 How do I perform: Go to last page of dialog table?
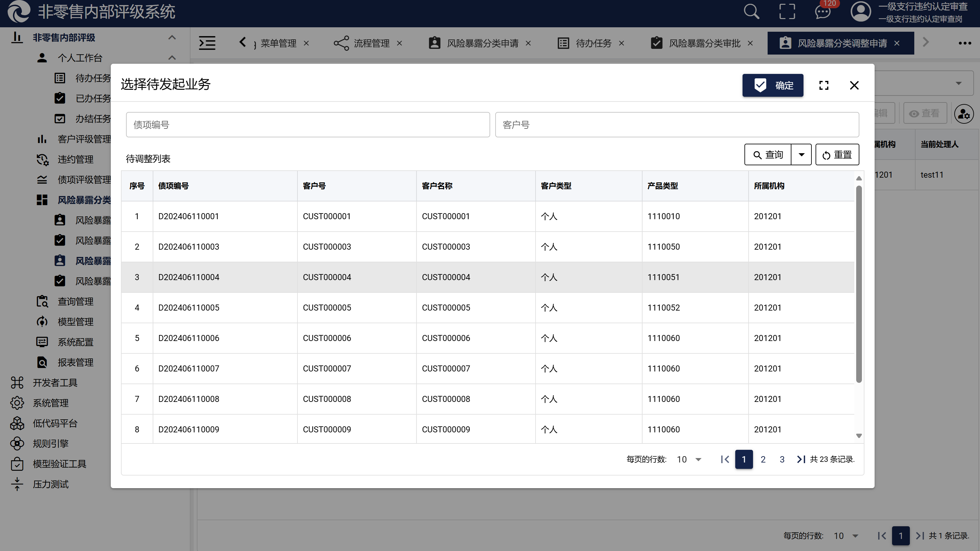click(801, 459)
